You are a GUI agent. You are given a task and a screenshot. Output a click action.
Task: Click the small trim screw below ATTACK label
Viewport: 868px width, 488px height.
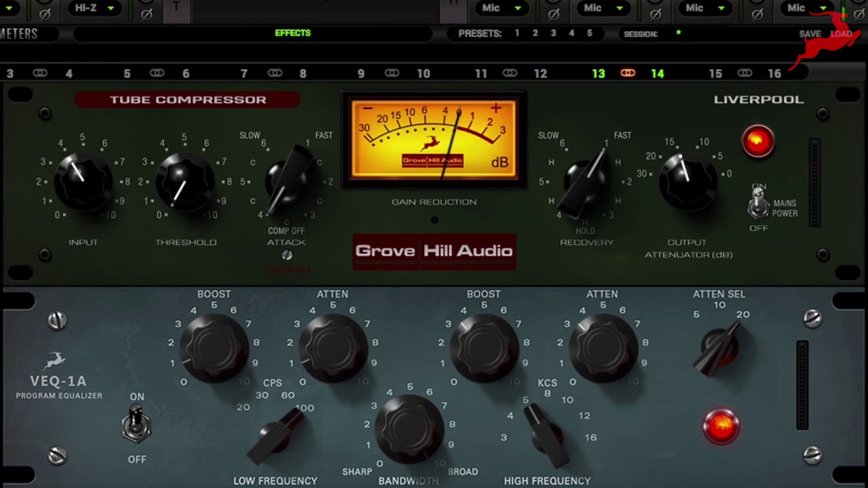(287, 256)
